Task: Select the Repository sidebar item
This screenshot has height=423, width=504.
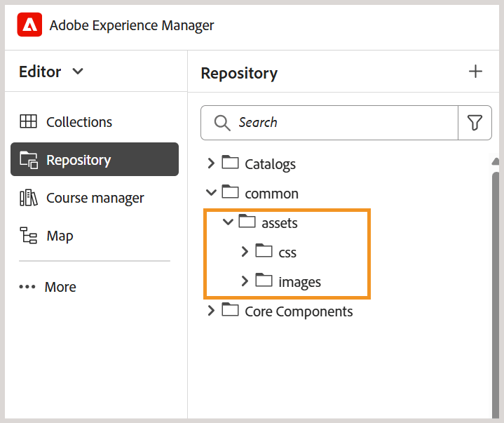Action: click(x=95, y=159)
